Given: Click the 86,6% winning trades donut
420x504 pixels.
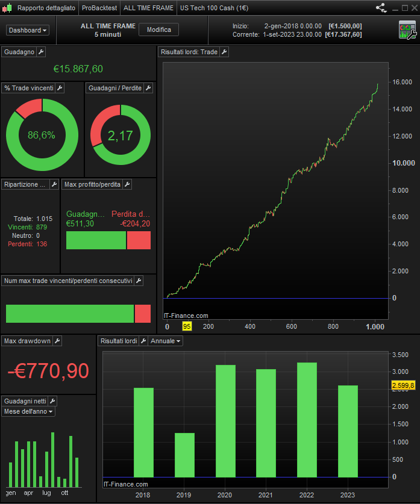Looking at the screenshot, I should [x=42, y=135].
